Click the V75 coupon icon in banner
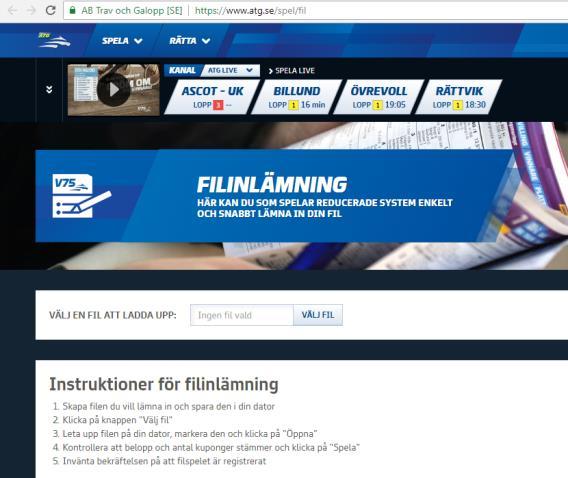This screenshot has height=478, width=568. click(x=82, y=196)
